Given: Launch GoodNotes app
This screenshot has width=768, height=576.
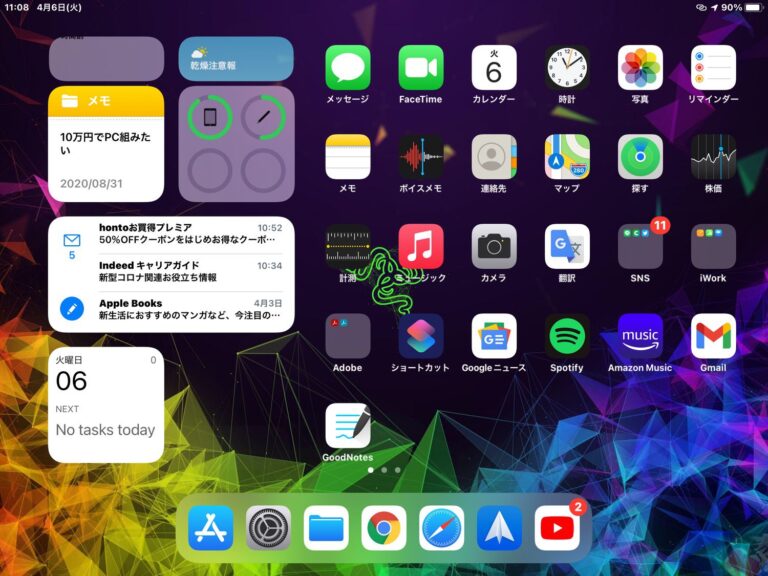Looking at the screenshot, I should pyautogui.click(x=348, y=426).
